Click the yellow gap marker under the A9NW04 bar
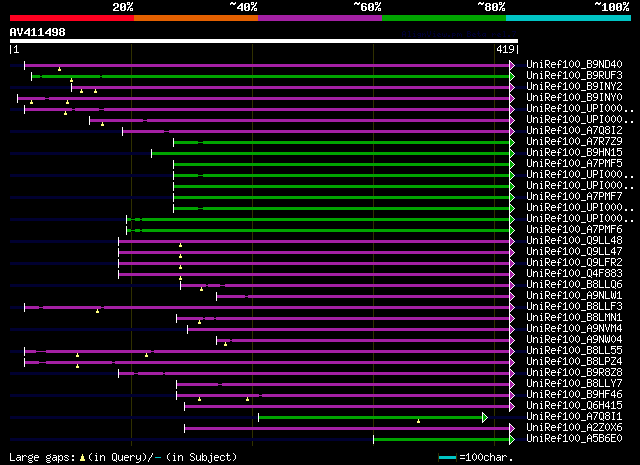The image size is (640, 465). pyautogui.click(x=225, y=344)
